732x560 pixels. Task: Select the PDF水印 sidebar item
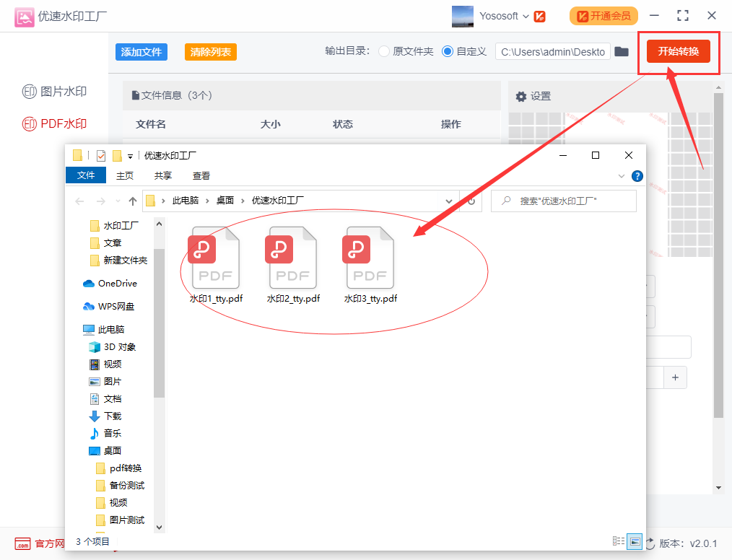55,123
